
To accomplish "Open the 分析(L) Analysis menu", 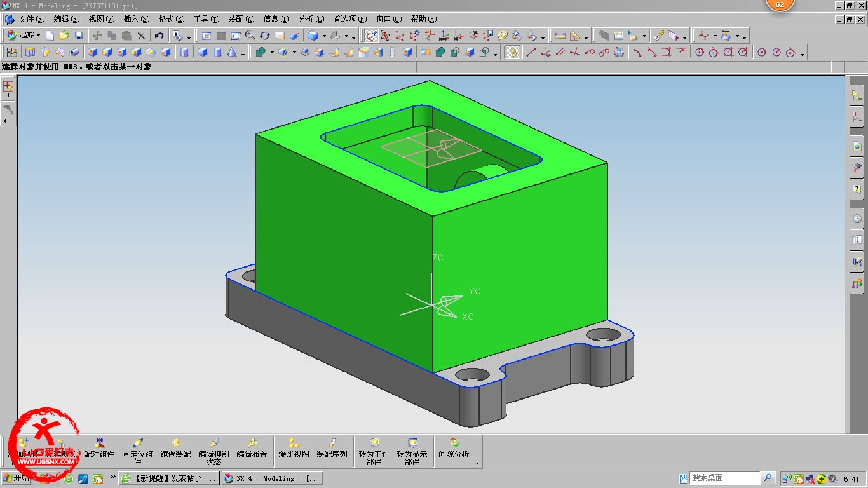I will [311, 19].
